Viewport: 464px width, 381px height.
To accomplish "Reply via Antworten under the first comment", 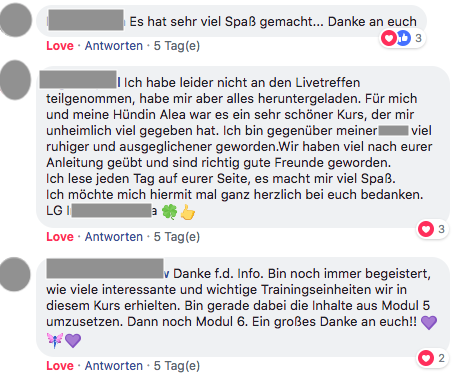I will click(114, 46).
